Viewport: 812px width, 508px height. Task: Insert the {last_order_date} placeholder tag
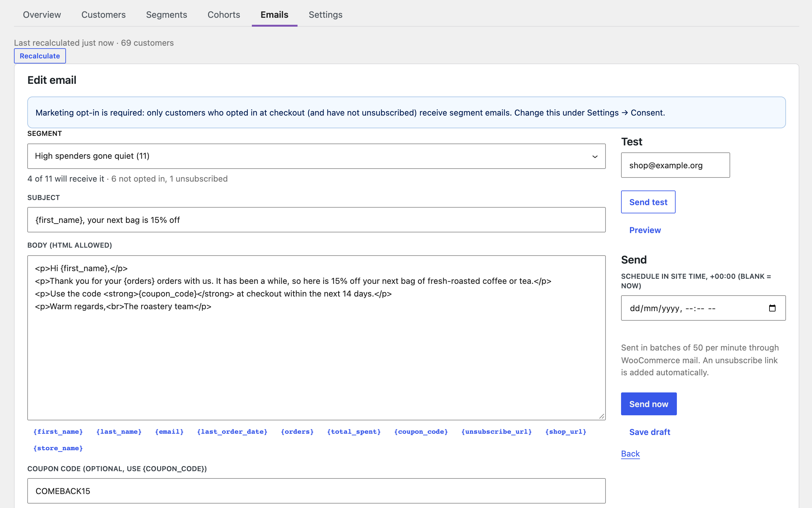[x=232, y=431]
